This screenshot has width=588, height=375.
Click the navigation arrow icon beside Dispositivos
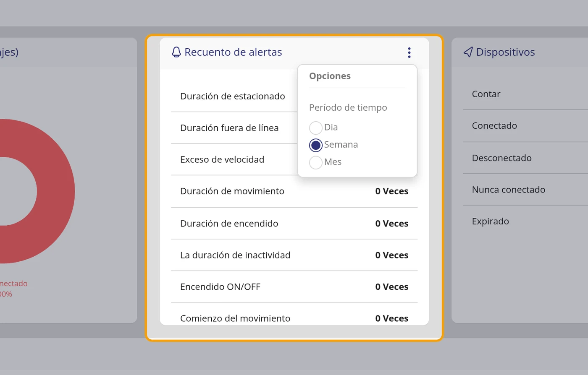pos(468,52)
